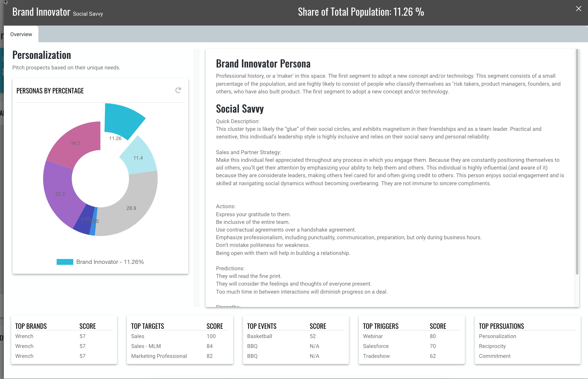This screenshot has width=588, height=379.
Task: Click Personalization in Top Persuations
Action: coord(498,336)
